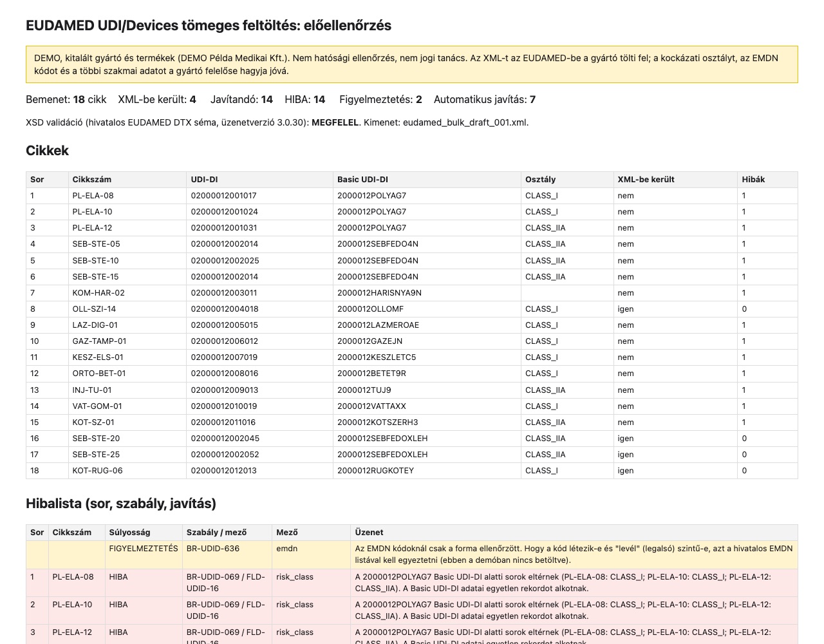Click item number "INJ-TU-01"
This screenshot has width=824, height=644.
(92, 390)
